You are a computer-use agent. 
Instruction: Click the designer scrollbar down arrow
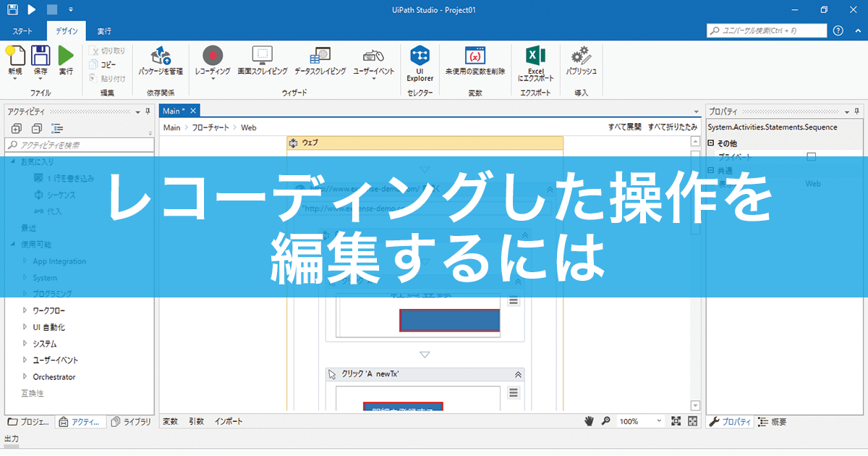[x=696, y=405]
